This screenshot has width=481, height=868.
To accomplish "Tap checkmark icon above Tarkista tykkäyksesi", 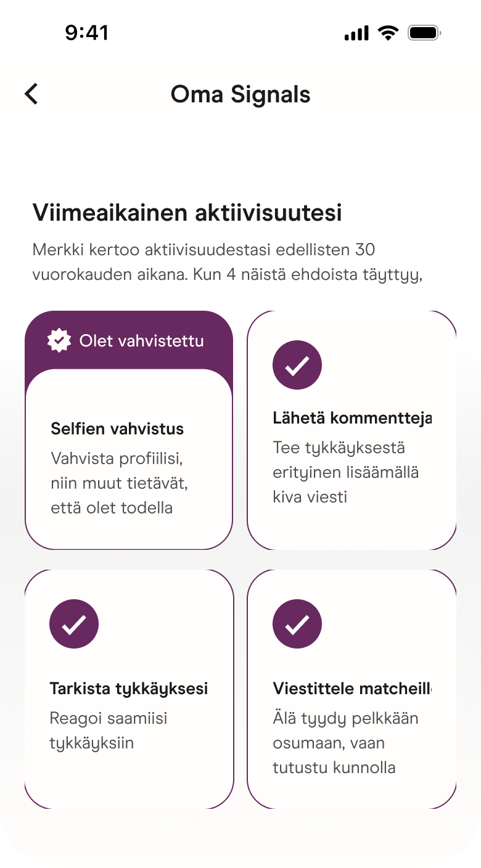I will pos(74,624).
